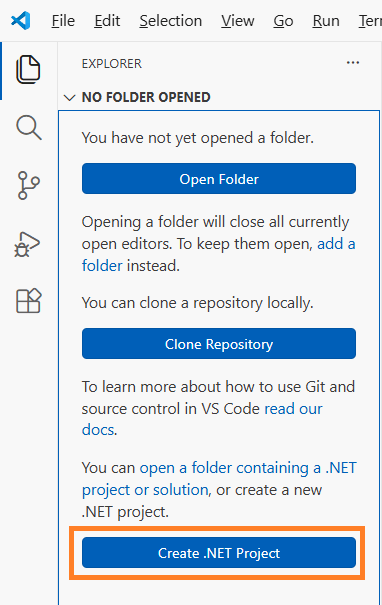Open Explorer's Views and More Actions ellipsis
The width and height of the screenshot is (382, 605).
pyautogui.click(x=353, y=63)
